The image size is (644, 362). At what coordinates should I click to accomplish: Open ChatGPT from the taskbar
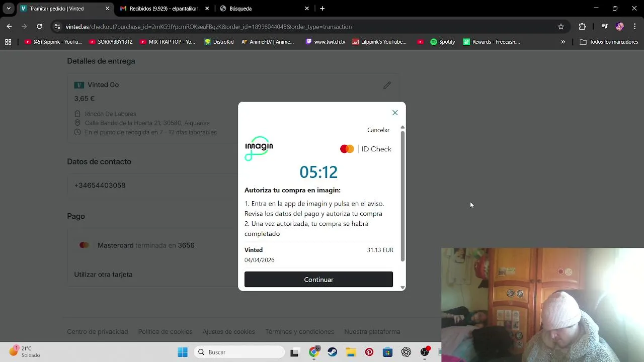406,352
